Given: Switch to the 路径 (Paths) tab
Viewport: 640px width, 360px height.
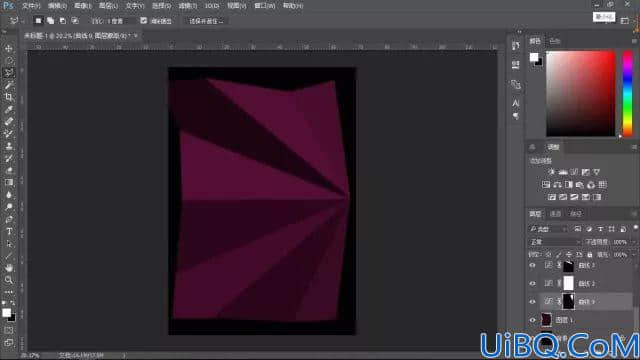Looking at the screenshot, I should click(576, 213).
